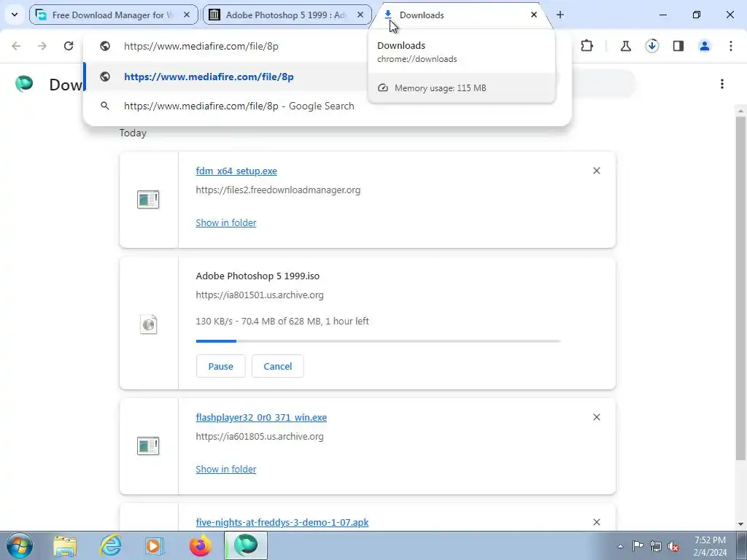This screenshot has height=560, width=747.
Task: Cancel the Adobe Photoshop 5 1999.iso download
Action: coord(278,366)
